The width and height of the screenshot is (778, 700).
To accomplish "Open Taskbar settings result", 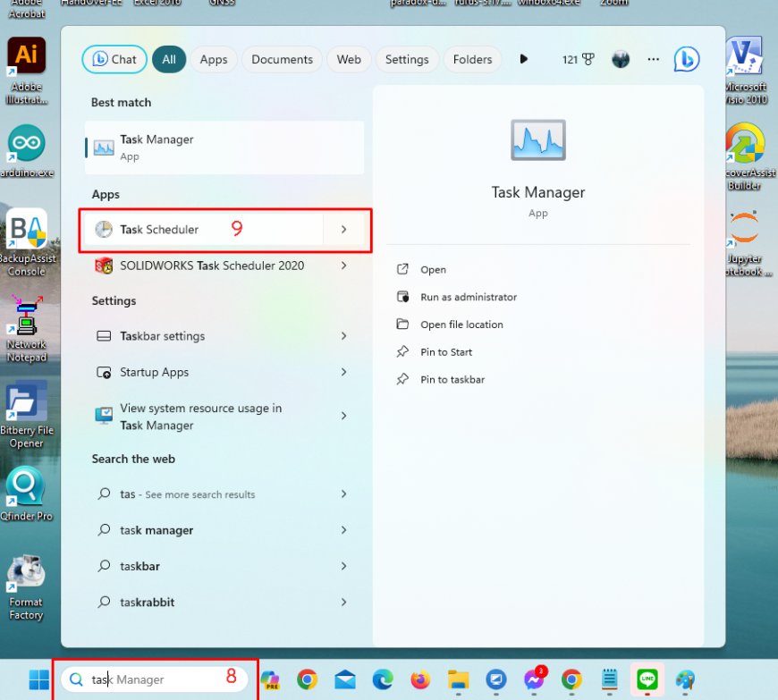I will coord(203,336).
